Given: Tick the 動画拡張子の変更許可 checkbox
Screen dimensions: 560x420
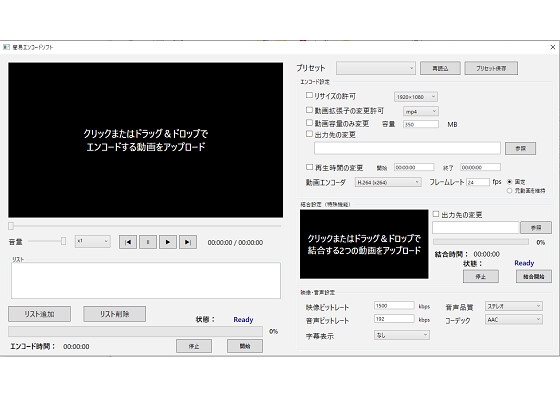Looking at the screenshot, I should pos(309,110).
